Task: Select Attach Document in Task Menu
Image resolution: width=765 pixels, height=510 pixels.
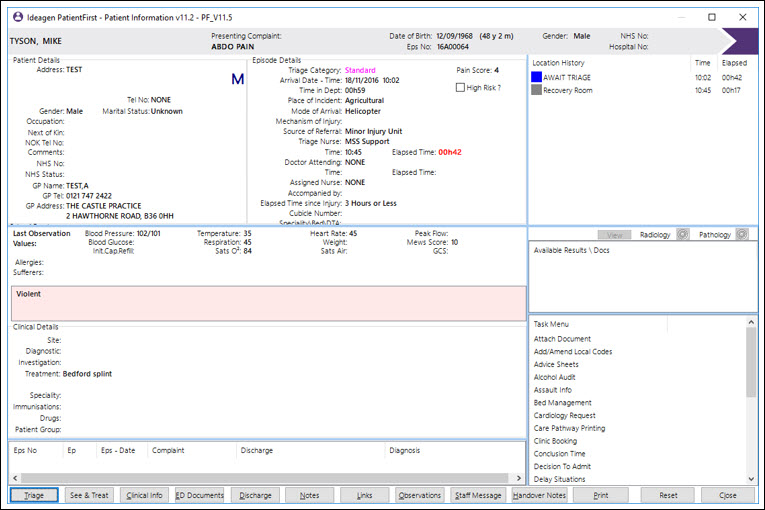Action: 562,339
